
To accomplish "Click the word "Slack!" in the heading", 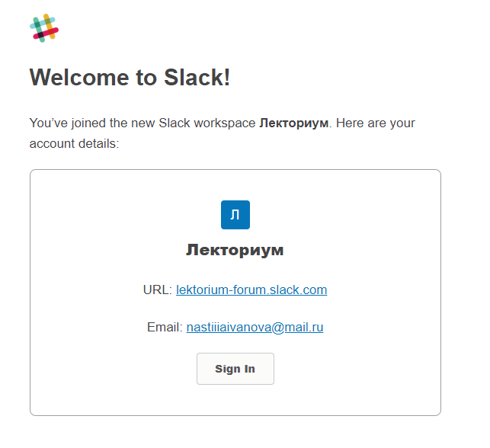I will click(x=197, y=77).
